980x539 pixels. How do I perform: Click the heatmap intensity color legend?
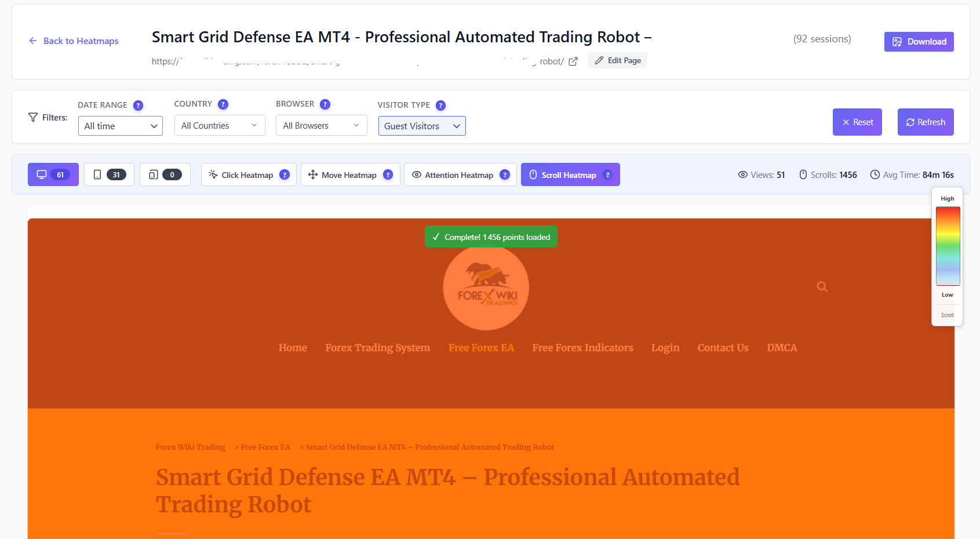(x=948, y=246)
